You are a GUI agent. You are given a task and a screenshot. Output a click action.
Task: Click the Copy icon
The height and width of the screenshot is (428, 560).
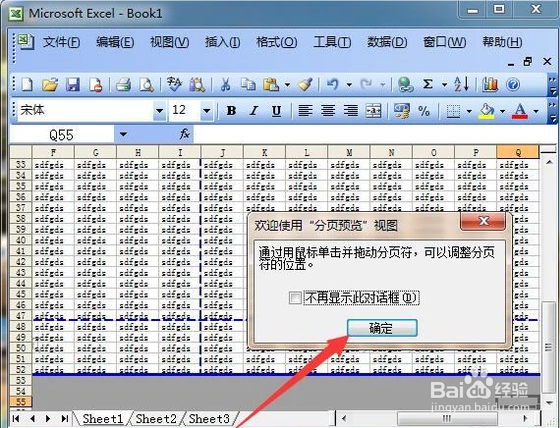248,85
